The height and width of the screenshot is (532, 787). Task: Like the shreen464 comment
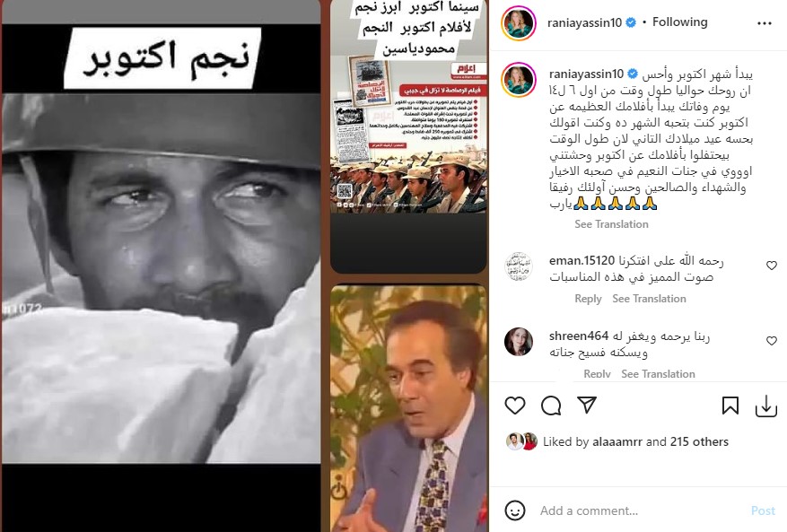pyautogui.click(x=772, y=341)
